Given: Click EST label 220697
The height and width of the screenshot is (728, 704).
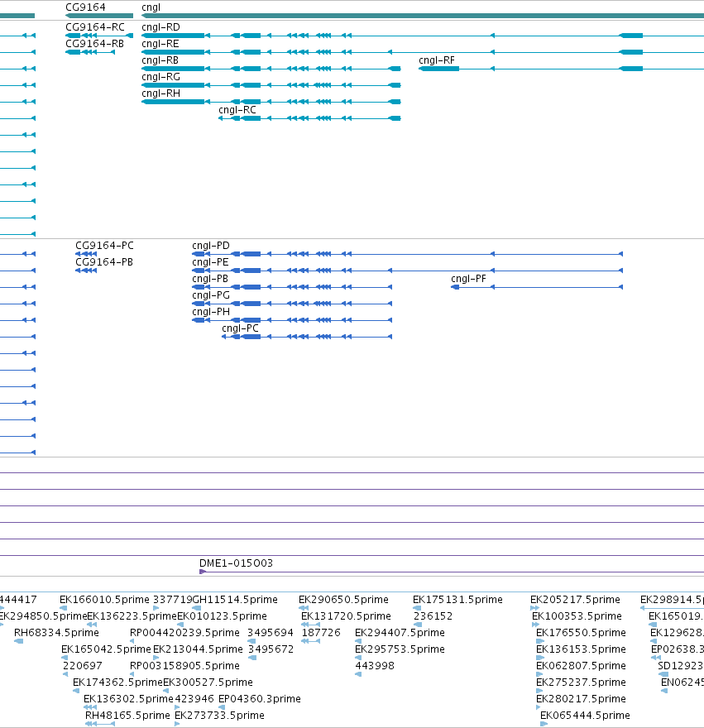Looking at the screenshot, I should 82,666.
